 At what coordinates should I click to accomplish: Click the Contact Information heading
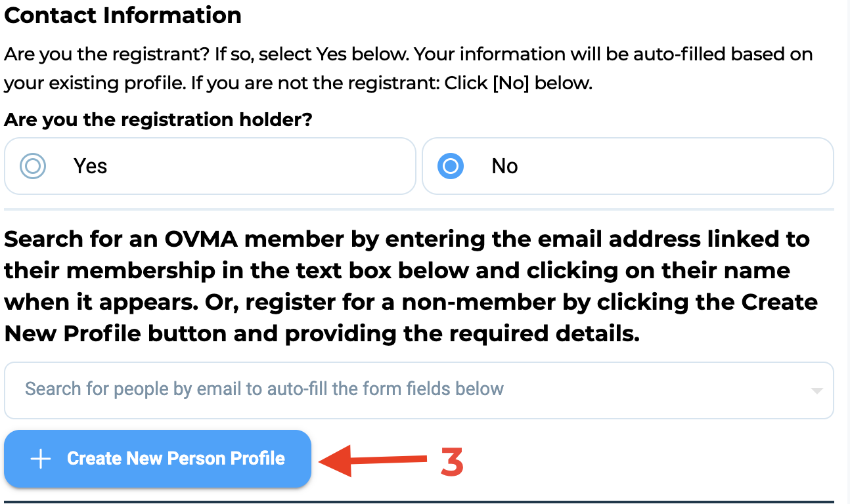[x=123, y=15]
